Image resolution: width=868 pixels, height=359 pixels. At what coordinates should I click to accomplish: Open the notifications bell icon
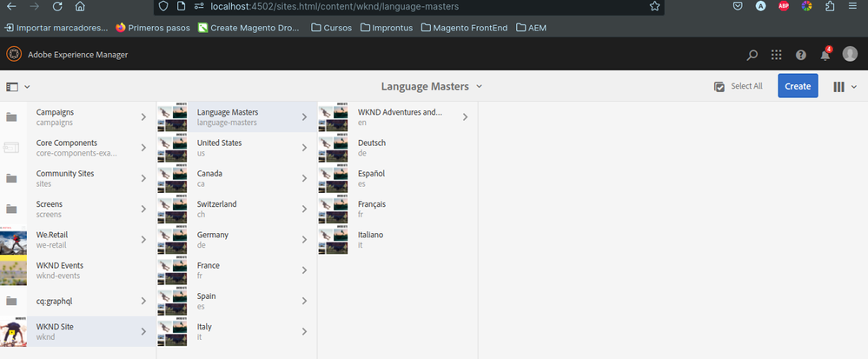click(825, 55)
